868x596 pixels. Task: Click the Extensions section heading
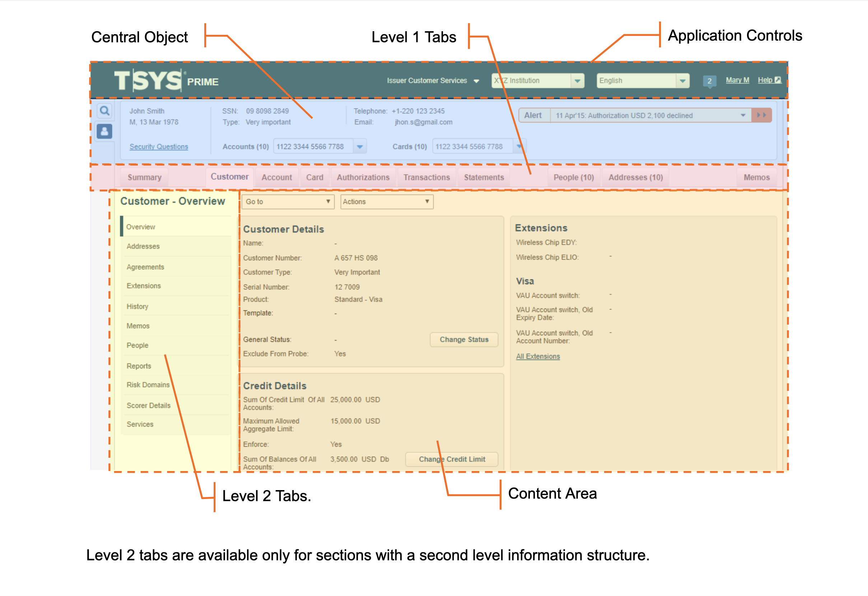click(541, 228)
